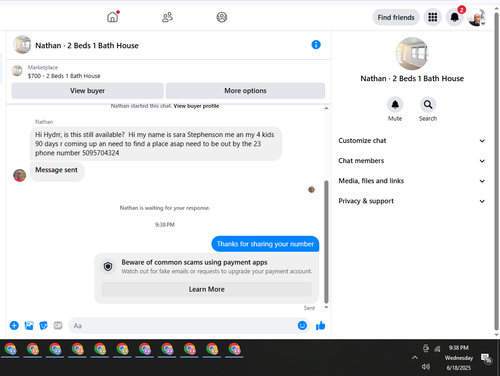Open the volume speaker icon in system tray
Screen dimensions: 500x376
pos(426,367)
